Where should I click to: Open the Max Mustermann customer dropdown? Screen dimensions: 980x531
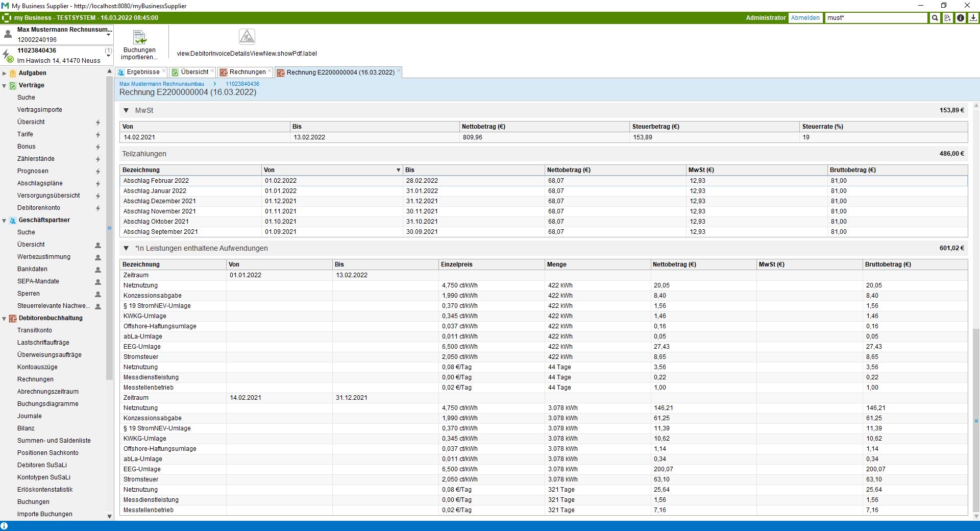[x=108, y=35]
